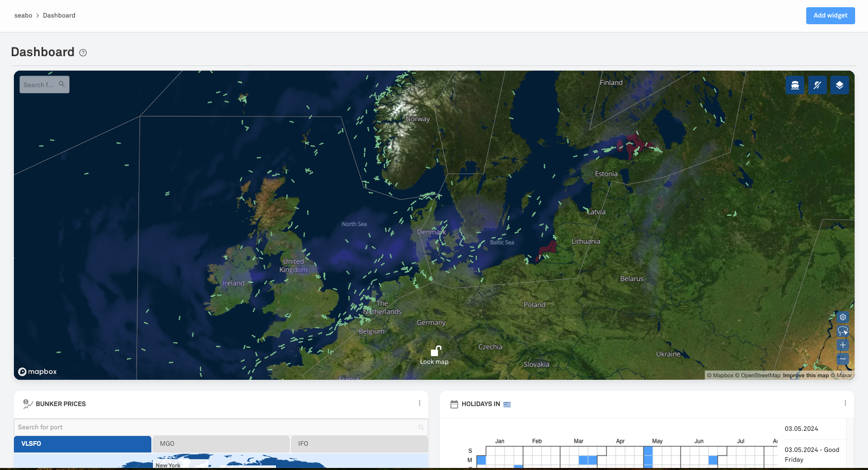868x470 pixels.
Task: Select the VLSFO tab
Action: click(x=82, y=444)
